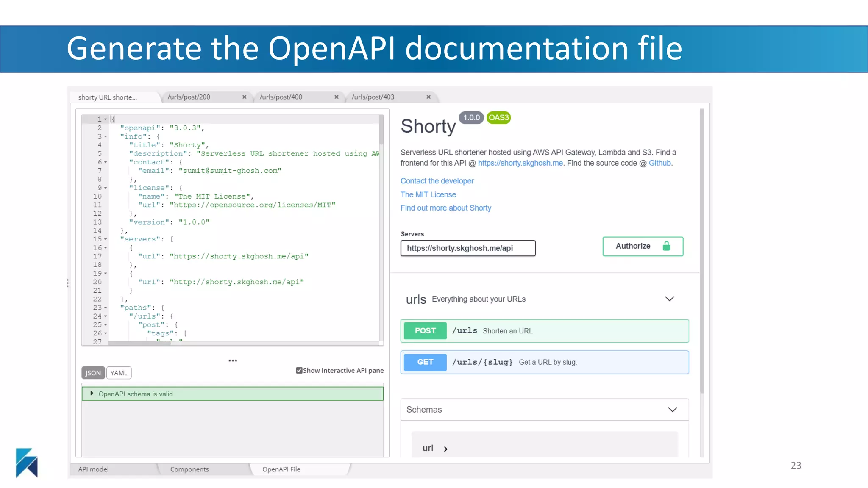
Task: Click the Contact the developer link
Action: (x=437, y=181)
